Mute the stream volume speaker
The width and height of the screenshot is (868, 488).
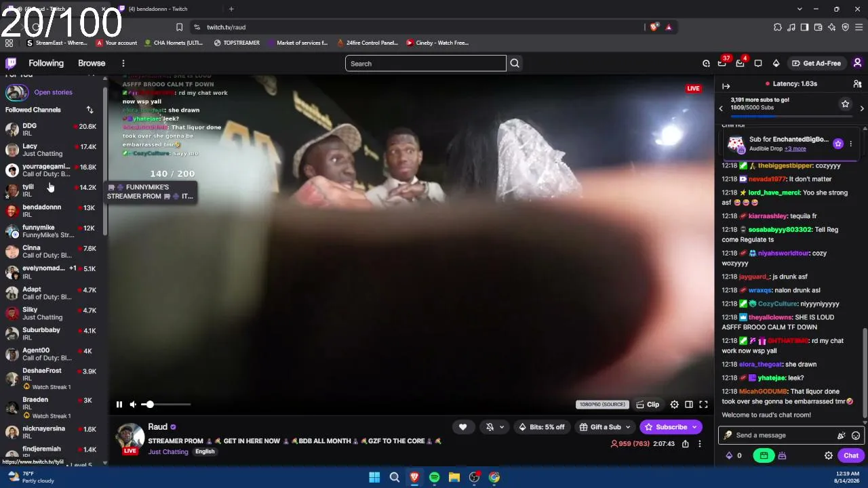[133, 405]
